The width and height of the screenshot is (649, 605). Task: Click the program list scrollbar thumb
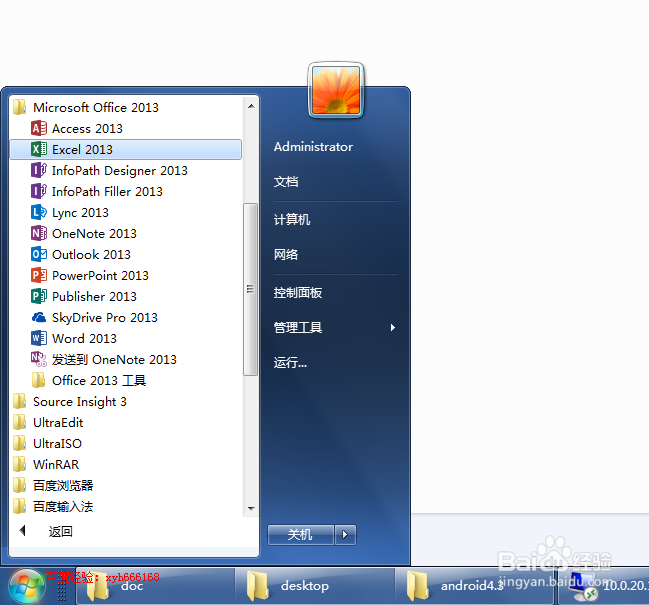click(250, 289)
